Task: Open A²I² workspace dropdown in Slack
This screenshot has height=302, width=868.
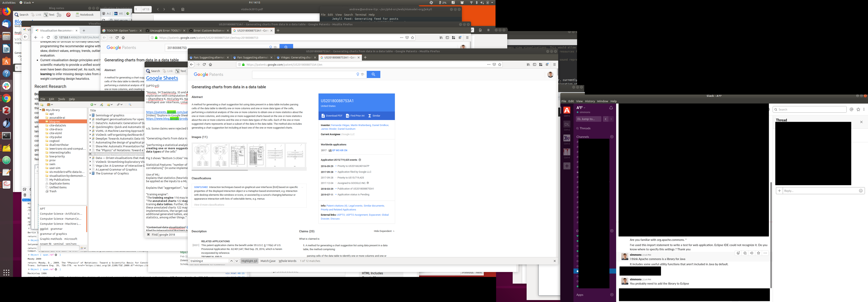Action: click(581, 108)
